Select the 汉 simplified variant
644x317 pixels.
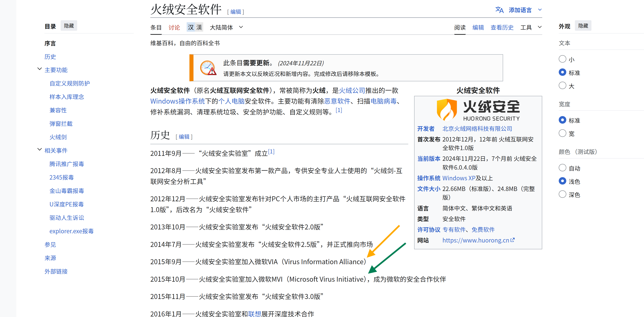pyautogui.click(x=191, y=27)
